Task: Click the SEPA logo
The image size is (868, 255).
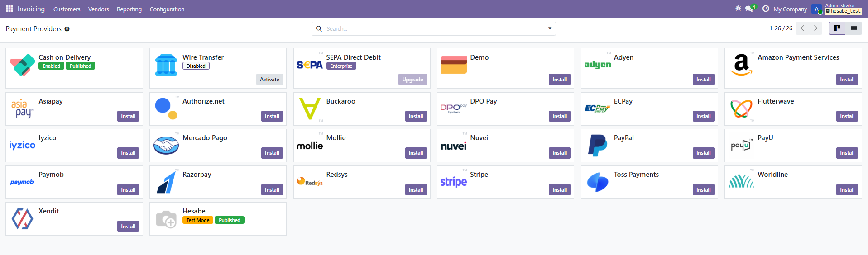Action: 310,65
